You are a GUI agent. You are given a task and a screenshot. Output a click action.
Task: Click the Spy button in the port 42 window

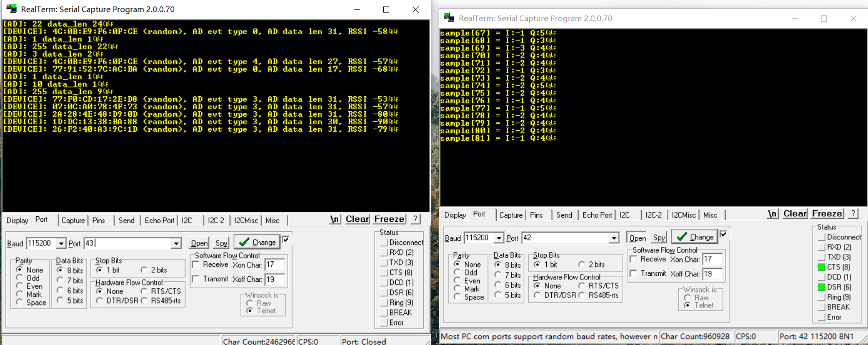tap(659, 238)
